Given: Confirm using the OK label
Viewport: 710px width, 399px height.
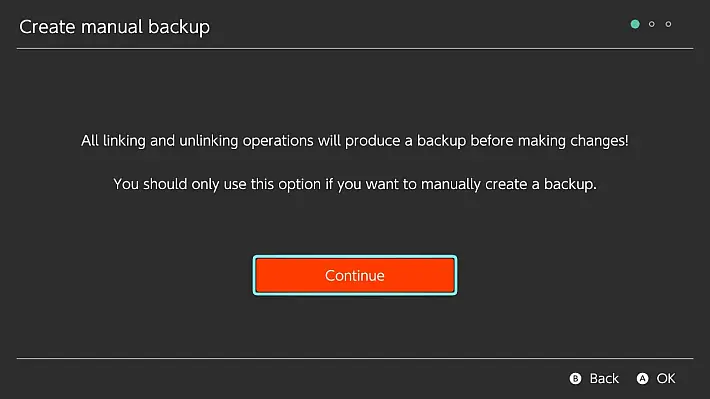Looking at the screenshot, I should [666, 379].
